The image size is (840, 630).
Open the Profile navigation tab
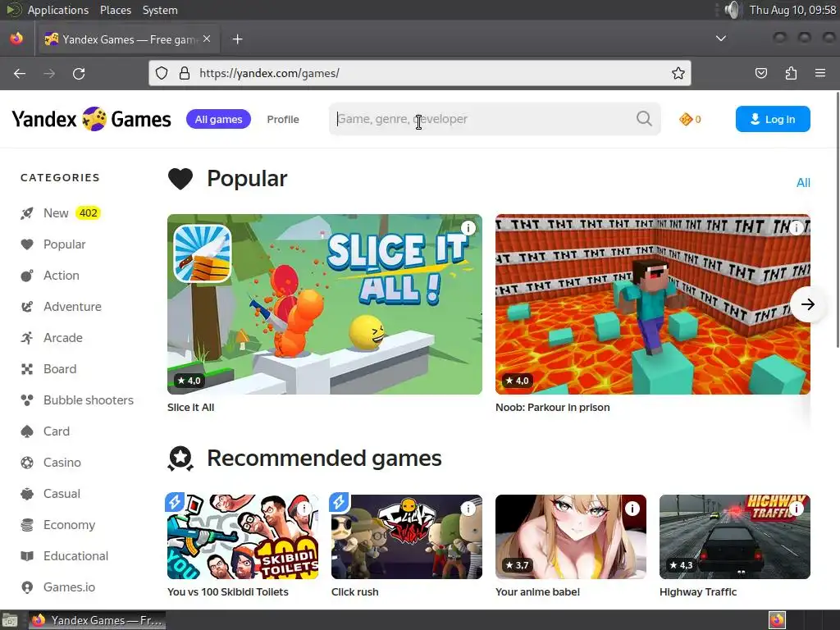point(283,119)
